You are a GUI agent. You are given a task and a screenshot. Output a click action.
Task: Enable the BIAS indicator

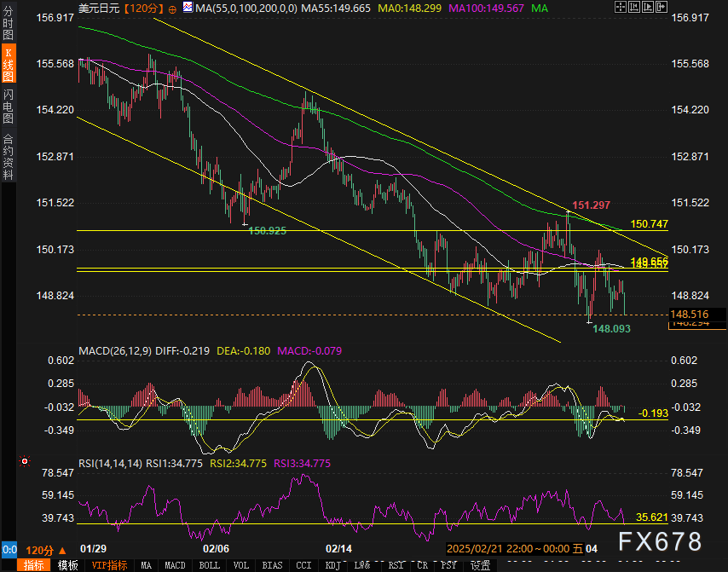[272, 565]
